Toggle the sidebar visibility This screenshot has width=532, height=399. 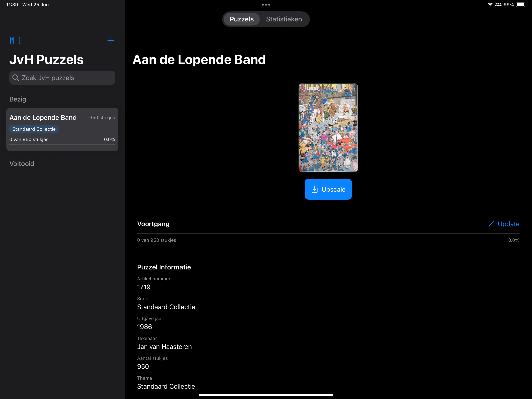point(15,40)
